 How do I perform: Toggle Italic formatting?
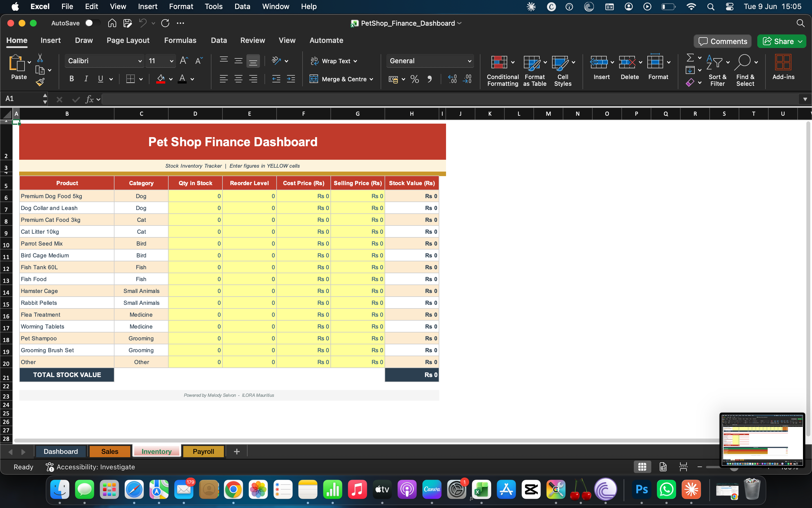point(86,79)
